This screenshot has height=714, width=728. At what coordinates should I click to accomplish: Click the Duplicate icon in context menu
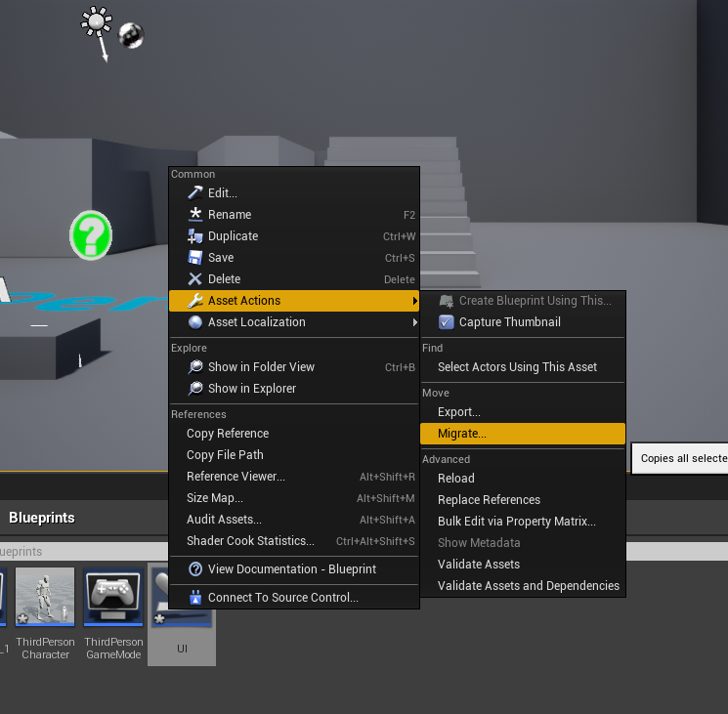(x=195, y=236)
